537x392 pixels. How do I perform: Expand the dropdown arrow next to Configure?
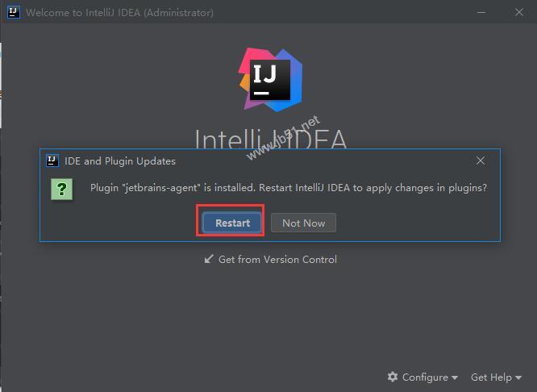click(455, 377)
